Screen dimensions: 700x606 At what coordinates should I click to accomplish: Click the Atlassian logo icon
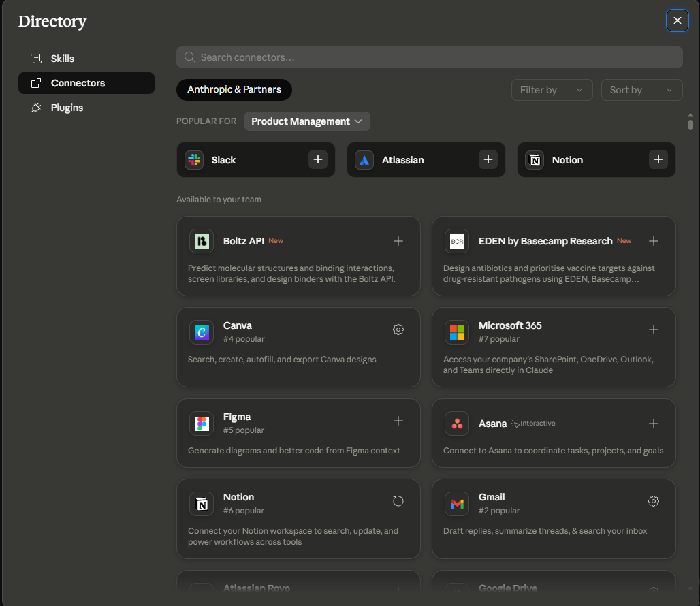click(x=364, y=160)
